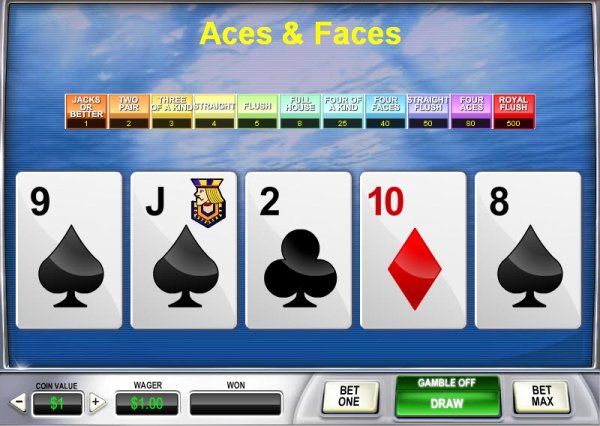The image size is (600, 426).
Task: Toggle the Gamble Off setting
Action: coord(447,383)
